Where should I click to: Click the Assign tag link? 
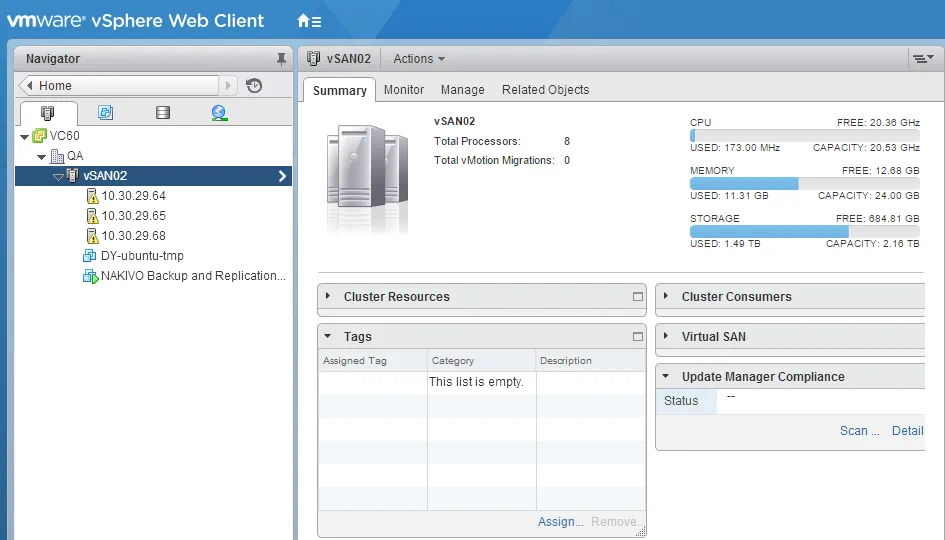click(x=560, y=521)
